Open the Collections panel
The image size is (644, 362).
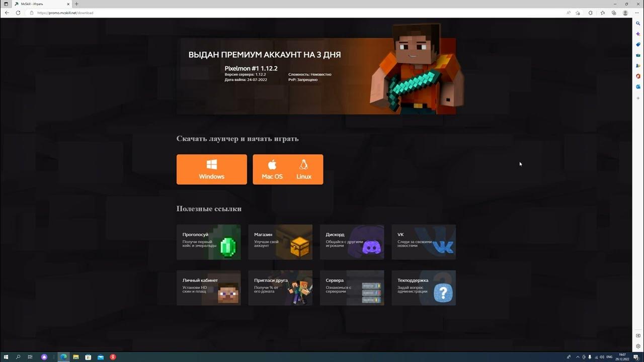point(614,13)
